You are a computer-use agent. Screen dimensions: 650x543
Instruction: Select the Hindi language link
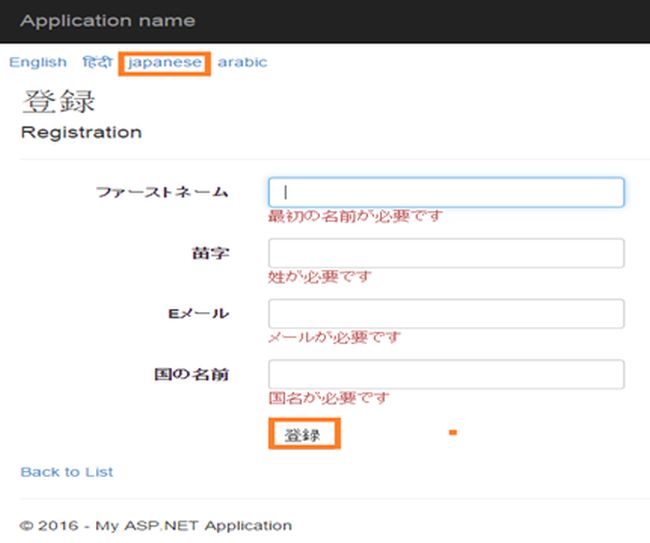(97, 62)
